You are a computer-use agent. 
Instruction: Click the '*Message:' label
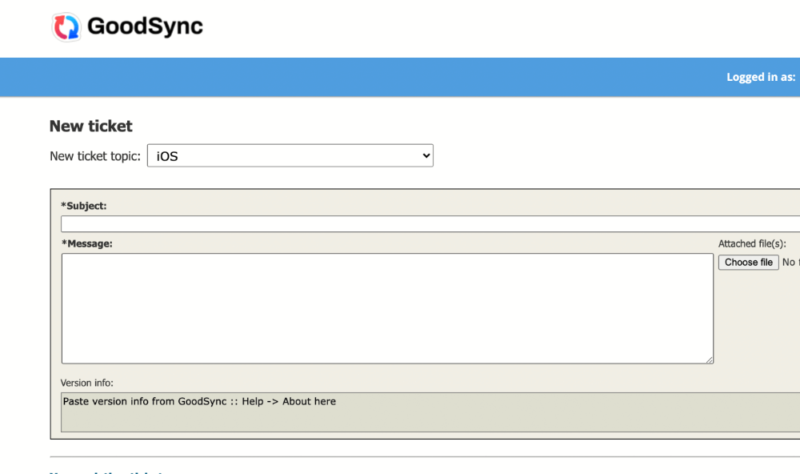(87, 243)
